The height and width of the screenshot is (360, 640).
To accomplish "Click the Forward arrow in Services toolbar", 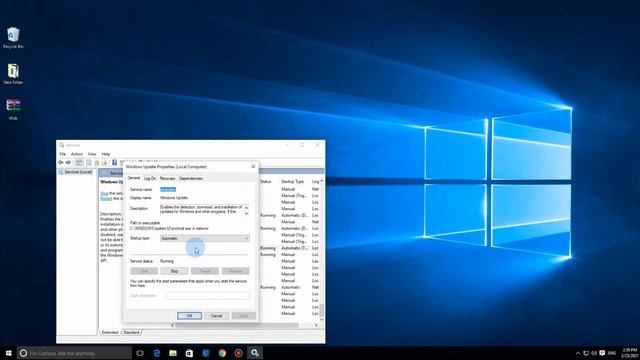I will (x=68, y=162).
